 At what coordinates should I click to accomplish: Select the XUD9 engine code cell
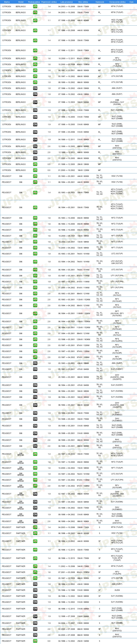(117, 590)
